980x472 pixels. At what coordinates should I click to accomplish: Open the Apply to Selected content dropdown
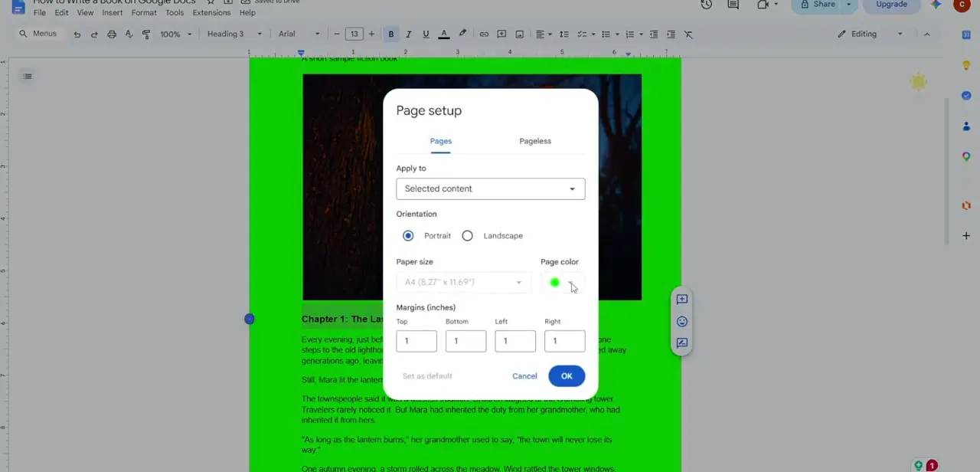click(x=491, y=188)
